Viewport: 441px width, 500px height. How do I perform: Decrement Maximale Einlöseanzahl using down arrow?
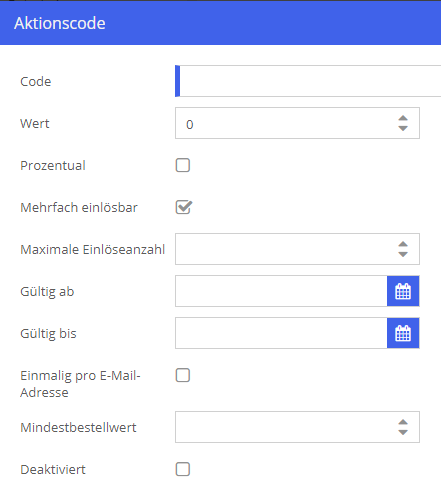[403, 254]
